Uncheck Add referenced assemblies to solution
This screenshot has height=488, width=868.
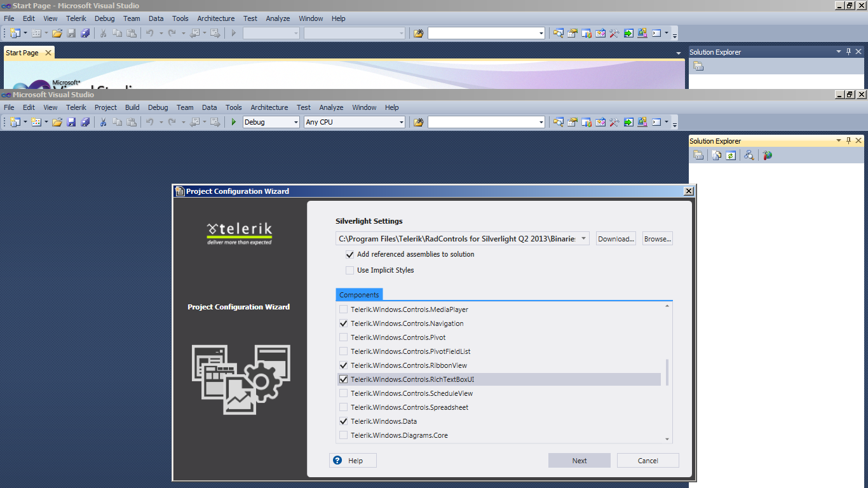(349, 254)
